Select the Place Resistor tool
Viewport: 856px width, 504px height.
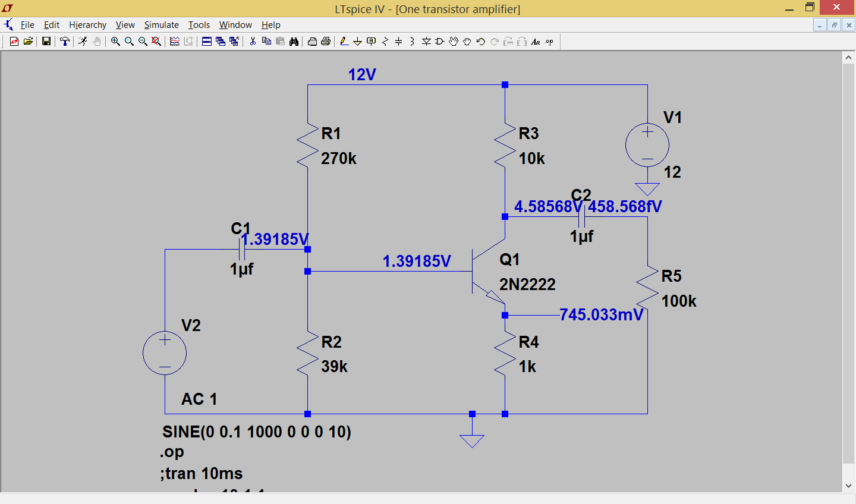385,42
